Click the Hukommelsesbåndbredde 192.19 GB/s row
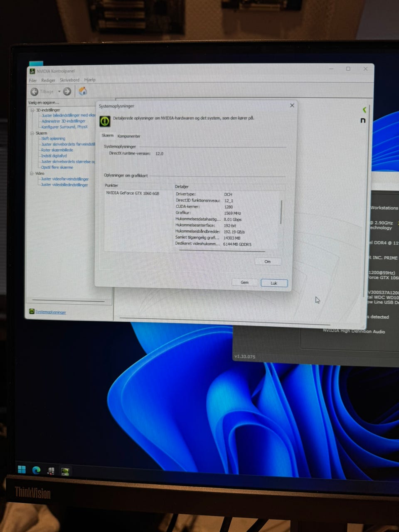399x532 pixels. tap(228, 232)
